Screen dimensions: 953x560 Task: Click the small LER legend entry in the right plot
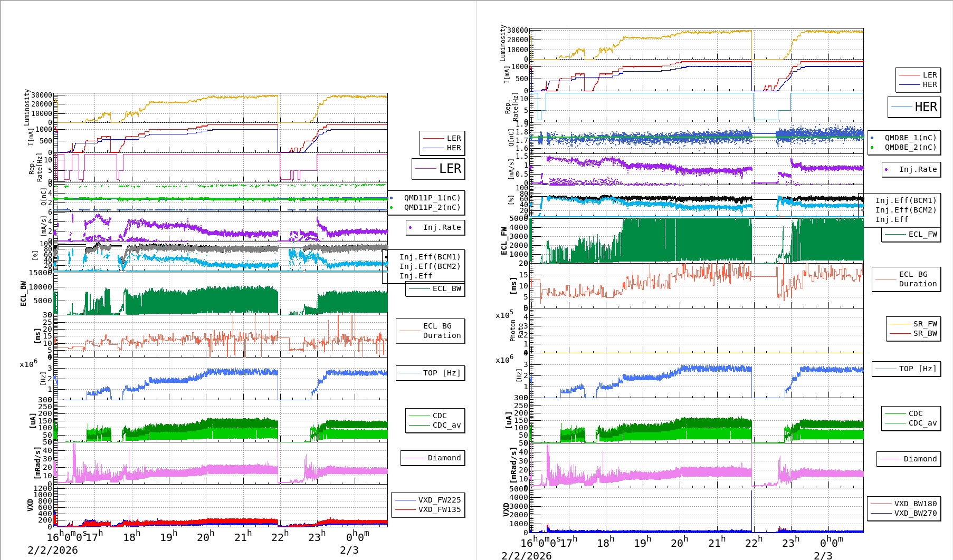[930, 75]
